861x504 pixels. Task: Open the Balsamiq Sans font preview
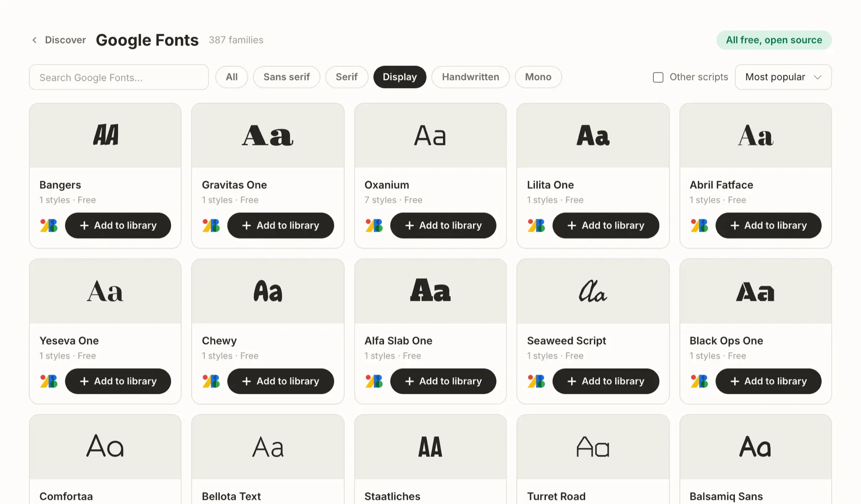[755, 447]
